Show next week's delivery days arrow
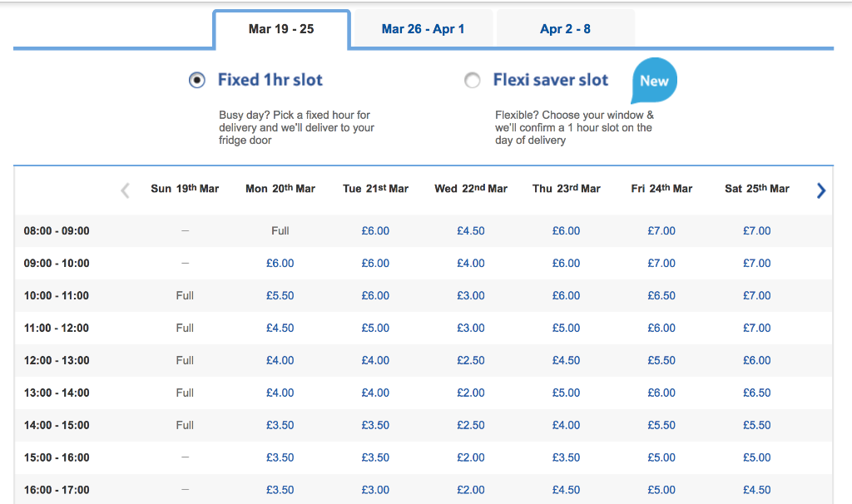852x504 pixels. click(821, 190)
